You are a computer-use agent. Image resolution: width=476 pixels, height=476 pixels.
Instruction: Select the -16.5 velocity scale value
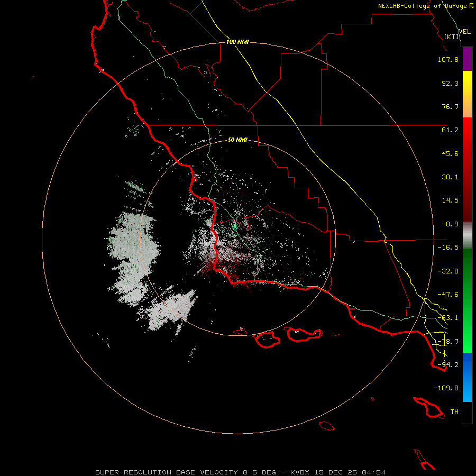click(448, 248)
